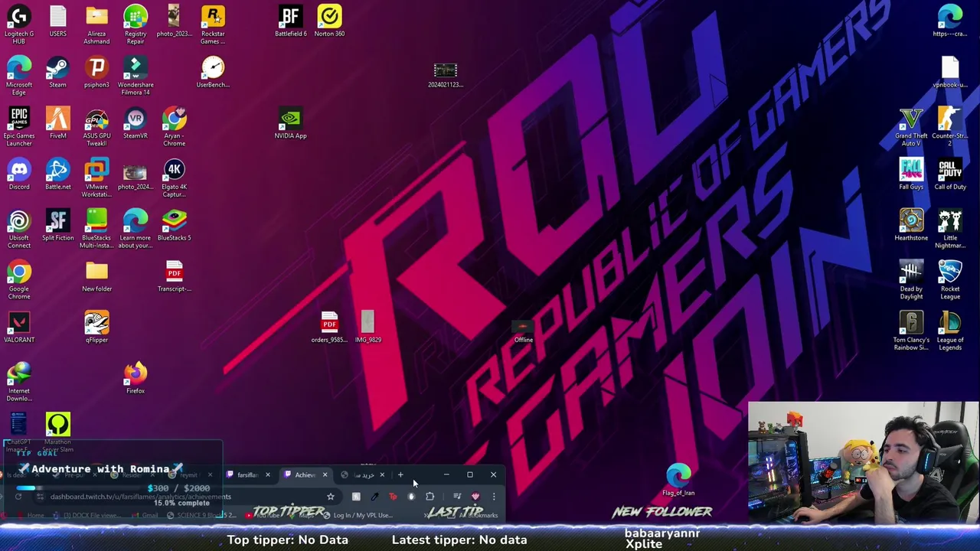Open Norton 360 desktop icon
Screen dimensions: 980x551
click(329, 21)
